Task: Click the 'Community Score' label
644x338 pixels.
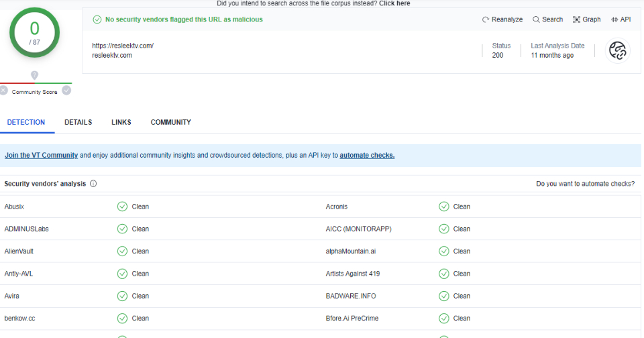Action: click(x=34, y=92)
